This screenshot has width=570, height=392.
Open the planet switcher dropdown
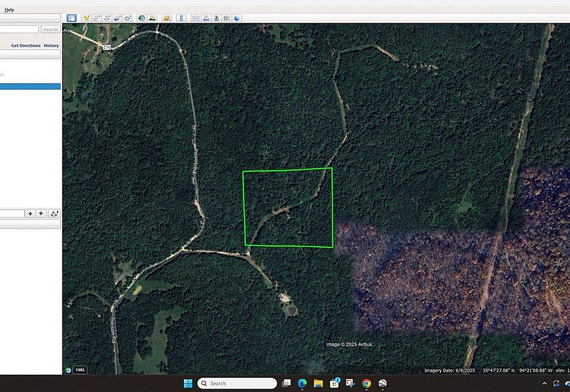(x=166, y=18)
